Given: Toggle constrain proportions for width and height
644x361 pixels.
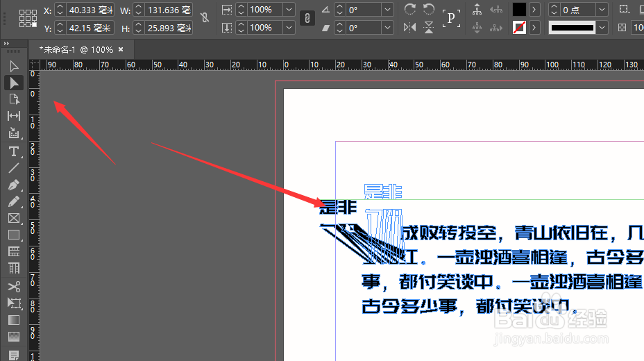Looking at the screenshot, I should pyautogui.click(x=205, y=17).
